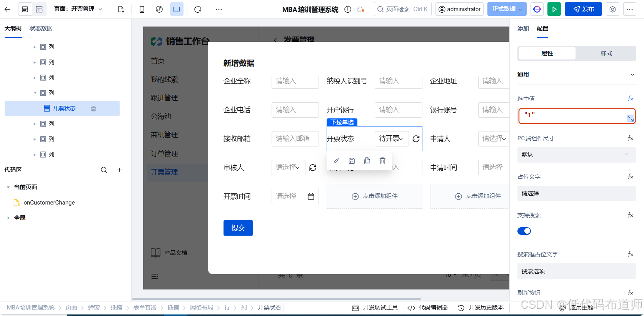
Task: Open the page selector 开票管理 dropdown
Action: pos(78,9)
